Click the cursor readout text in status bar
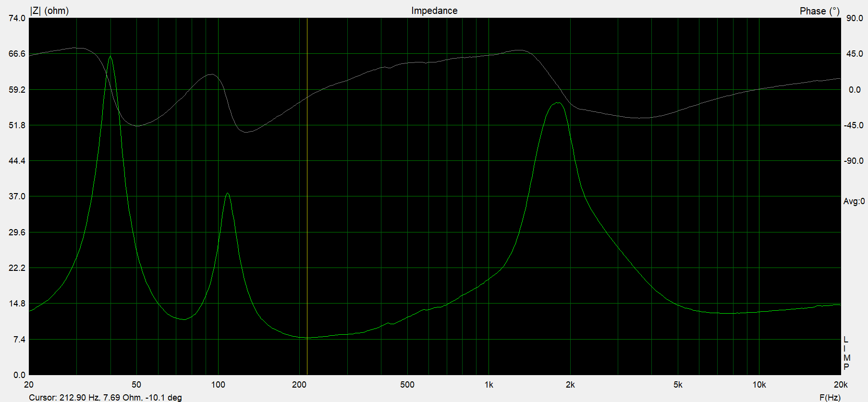 [105, 397]
